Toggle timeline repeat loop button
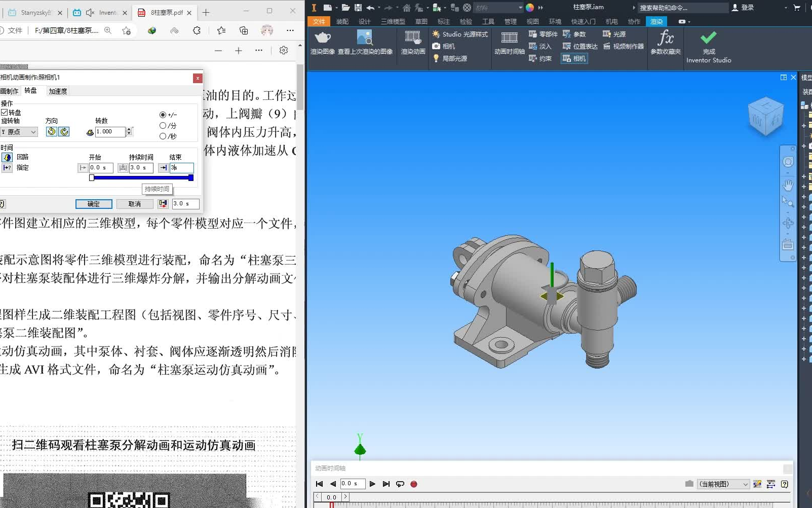812x508 pixels. [400, 484]
